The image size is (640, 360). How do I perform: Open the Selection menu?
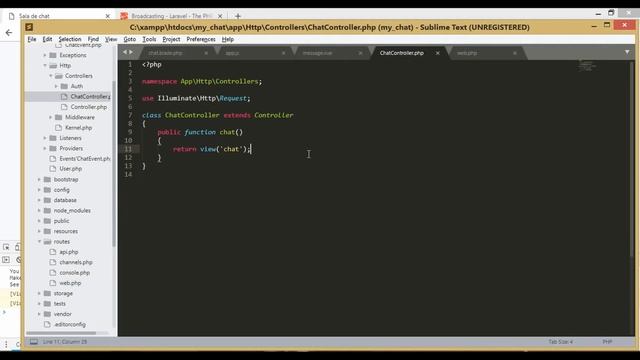point(70,39)
